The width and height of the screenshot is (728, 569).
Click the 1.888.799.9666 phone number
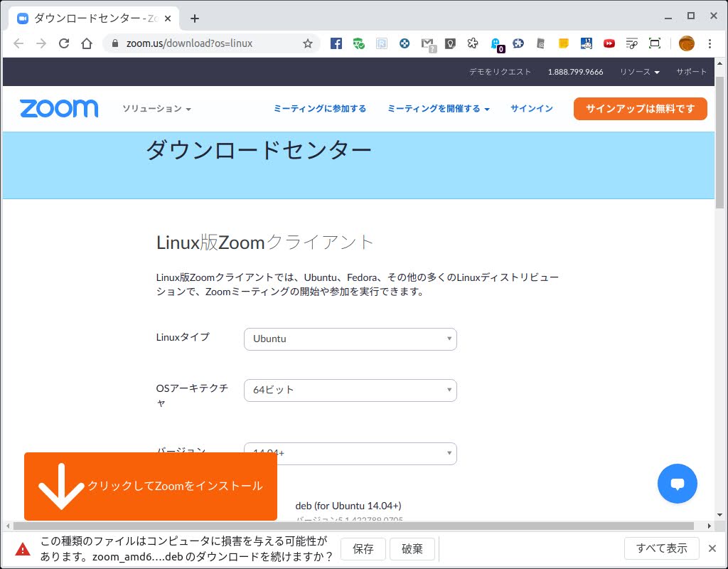coord(575,72)
